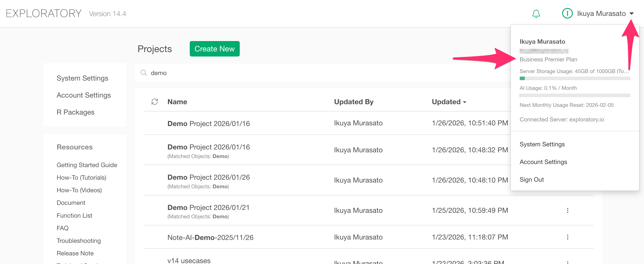Click the notification bell icon
Screen dimensions: 644x264
pyautogui.click(x=536, y=13)
